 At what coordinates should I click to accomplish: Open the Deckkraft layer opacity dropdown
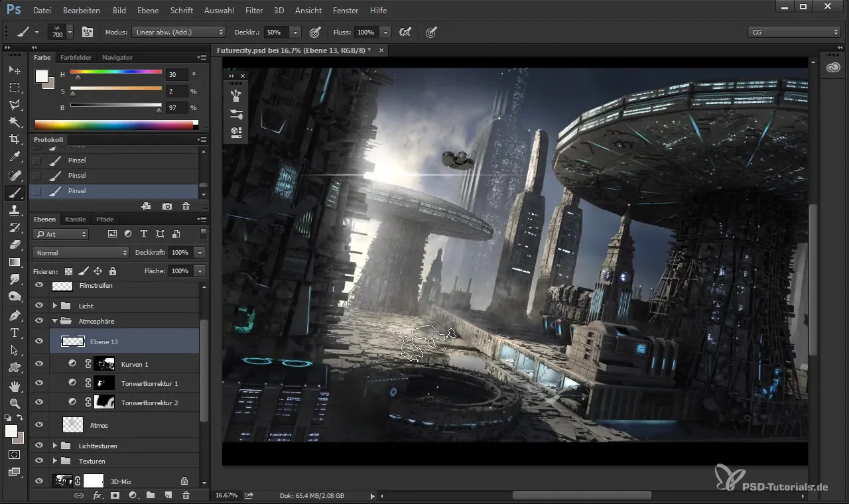(x=200, y=253)
